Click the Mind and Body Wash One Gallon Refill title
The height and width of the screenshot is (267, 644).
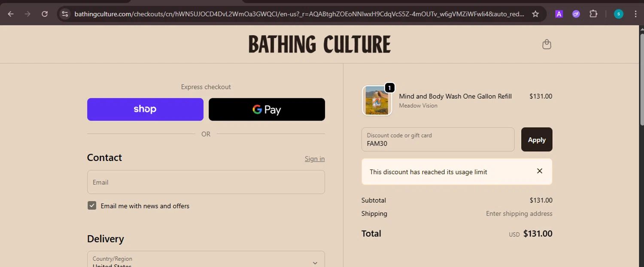click(455, 96)
